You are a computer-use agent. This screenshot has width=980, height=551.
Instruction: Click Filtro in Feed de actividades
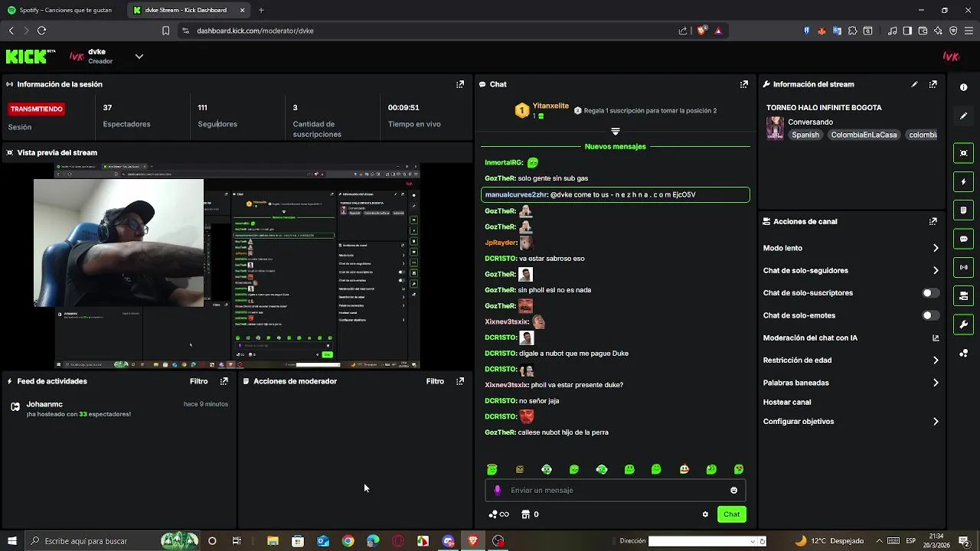click(198, 381)
